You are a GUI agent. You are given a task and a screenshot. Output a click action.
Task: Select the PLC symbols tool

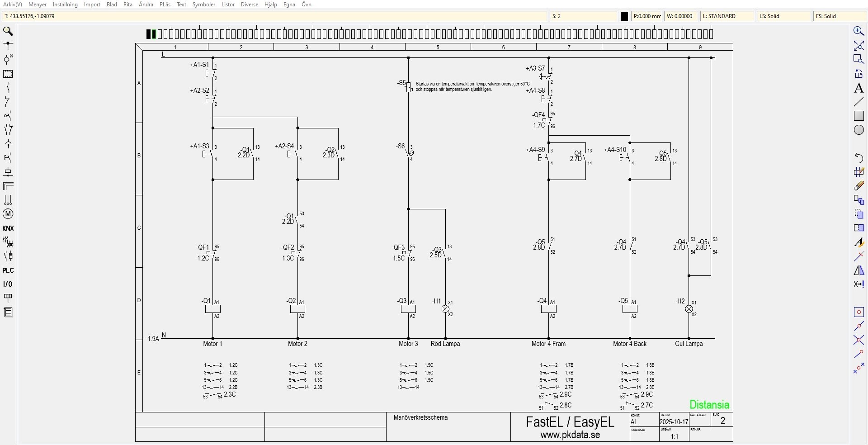click(8, 270)
